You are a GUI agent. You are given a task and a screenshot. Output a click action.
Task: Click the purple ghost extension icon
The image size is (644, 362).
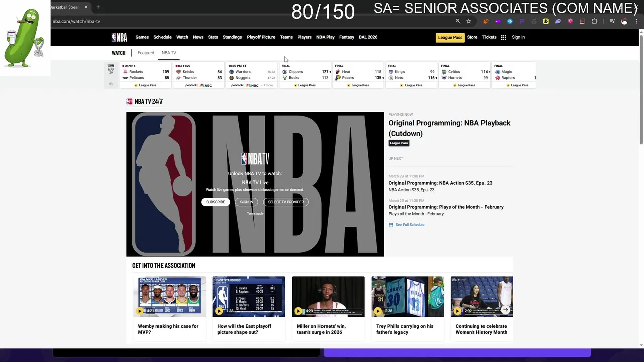[x=558, y=21]
